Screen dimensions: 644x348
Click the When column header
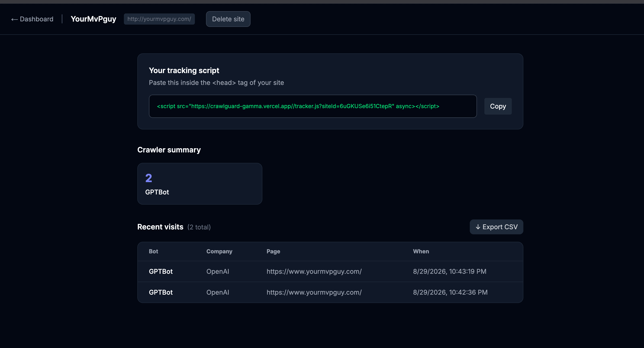[421, 251]
